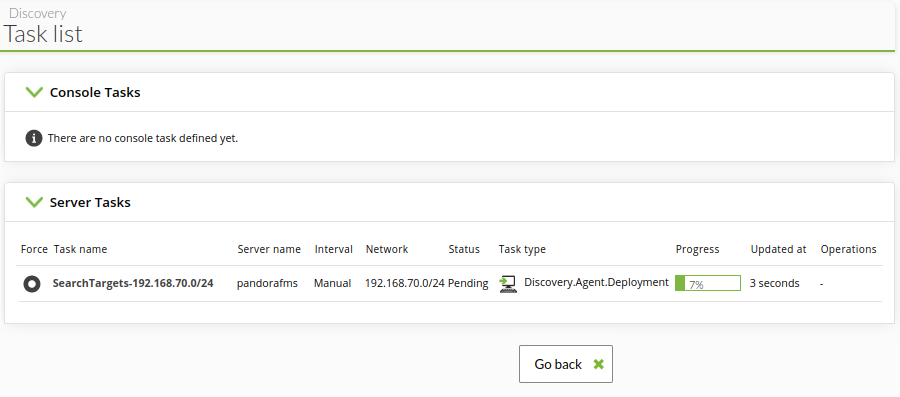Click the 192.168.70.0/24 network cell

(x=405, y=283)
